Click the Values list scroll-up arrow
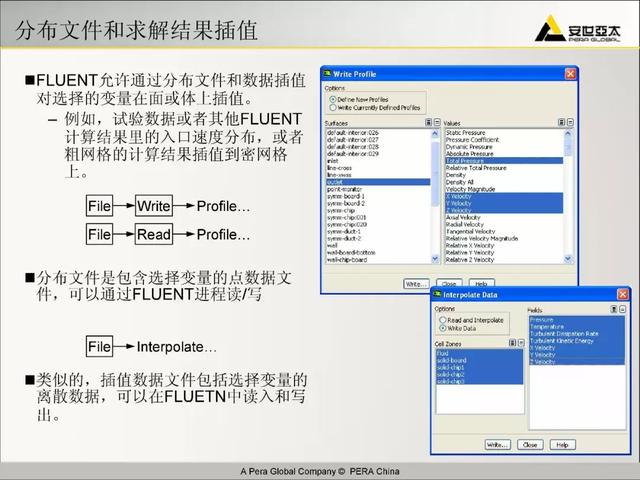 568,133
